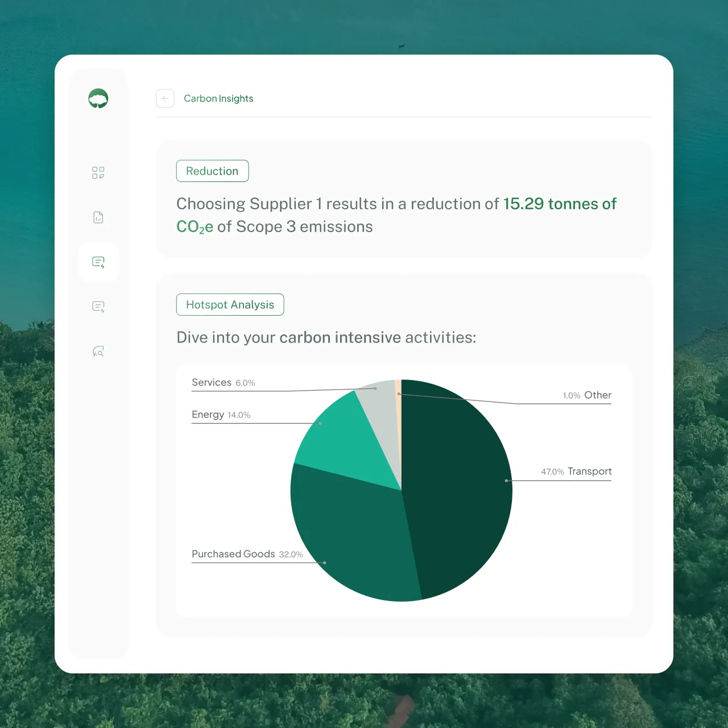Click the Purchased Goods 32.0% label

247,554
